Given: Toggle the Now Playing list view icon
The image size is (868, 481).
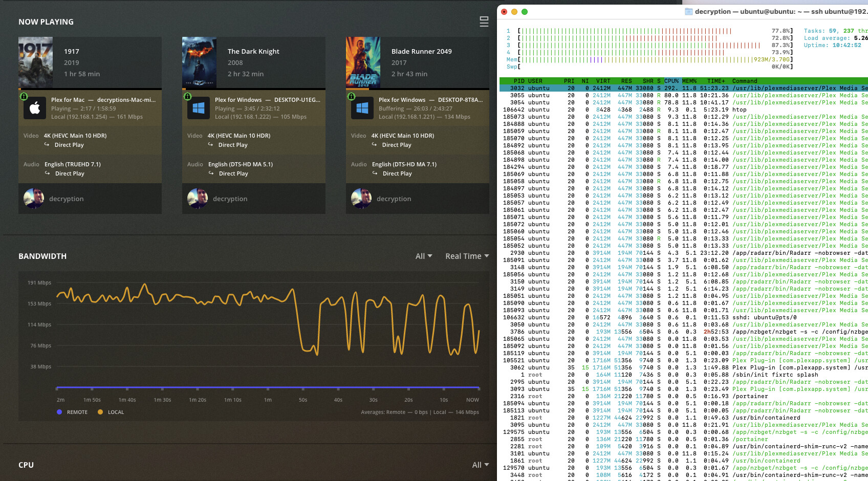Looking at the screenshot, I should pyautogui.click(x=484, y=21).
